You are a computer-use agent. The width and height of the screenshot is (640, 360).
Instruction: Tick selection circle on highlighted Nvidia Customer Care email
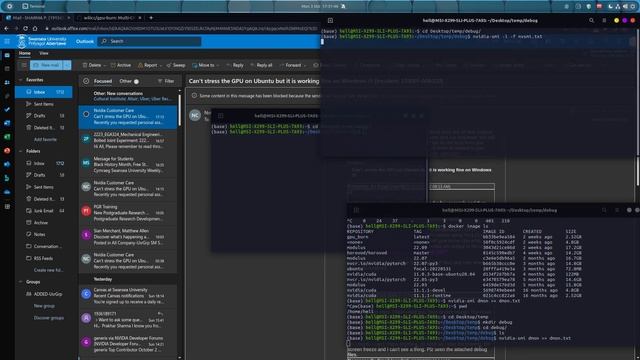[x=86, y=114]
